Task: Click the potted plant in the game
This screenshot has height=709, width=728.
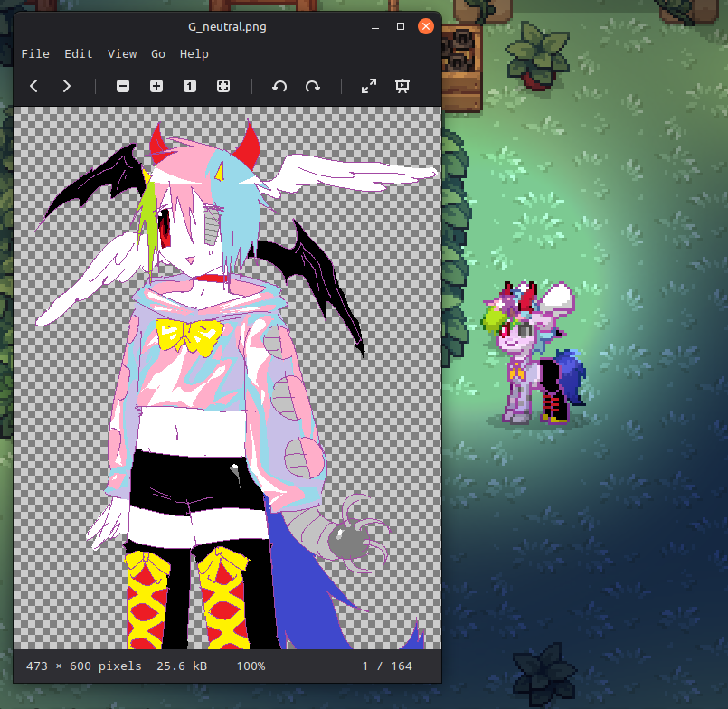Action: [x=537, y=56]
